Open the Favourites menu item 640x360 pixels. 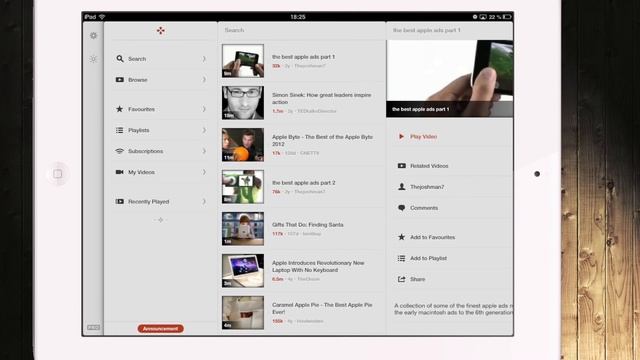click(x=160, y=109)
